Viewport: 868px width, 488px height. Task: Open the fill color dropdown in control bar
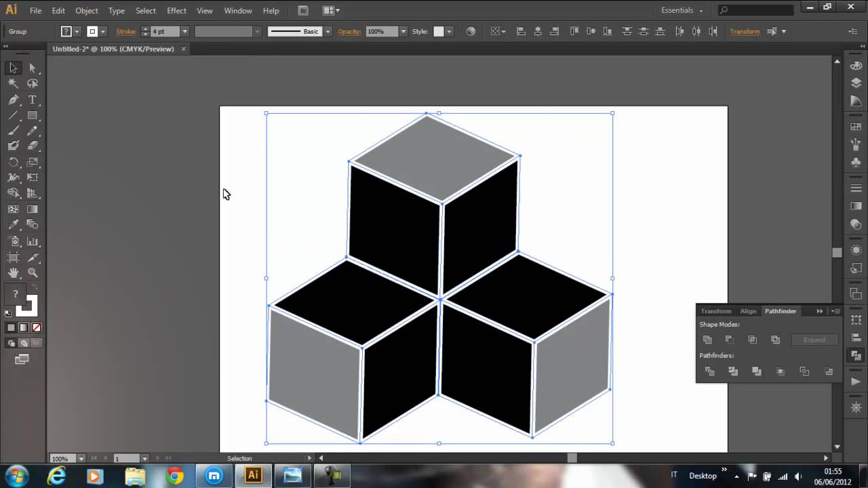pos(77,31)
